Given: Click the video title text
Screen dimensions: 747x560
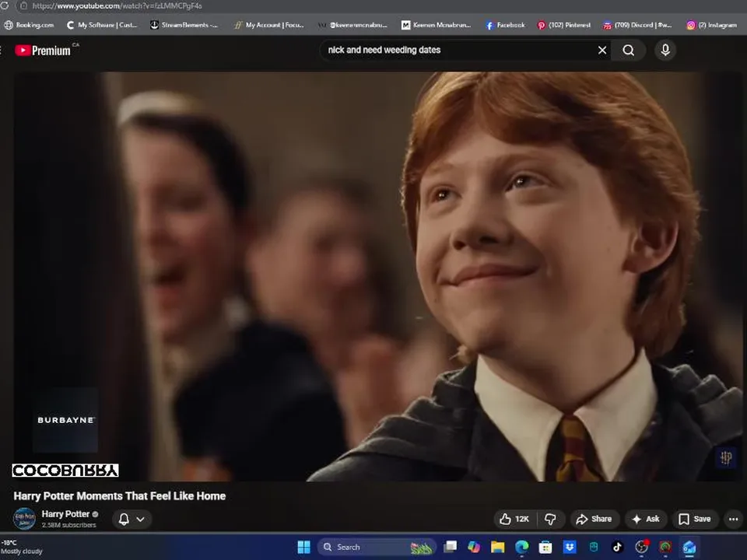Looking at the screenshot, I should 120,495.
